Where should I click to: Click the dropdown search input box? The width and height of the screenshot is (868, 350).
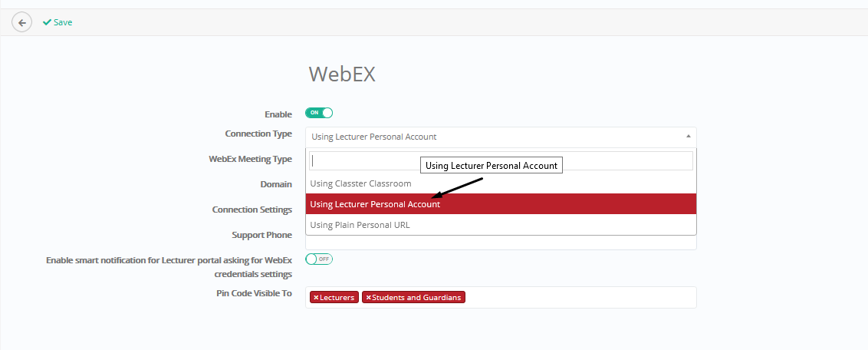pos(501,160)
